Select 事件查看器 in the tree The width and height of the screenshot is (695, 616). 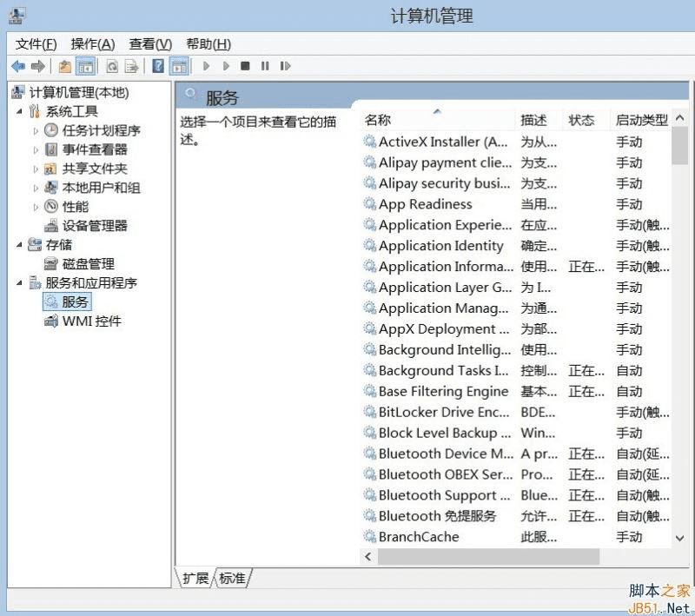95,149
